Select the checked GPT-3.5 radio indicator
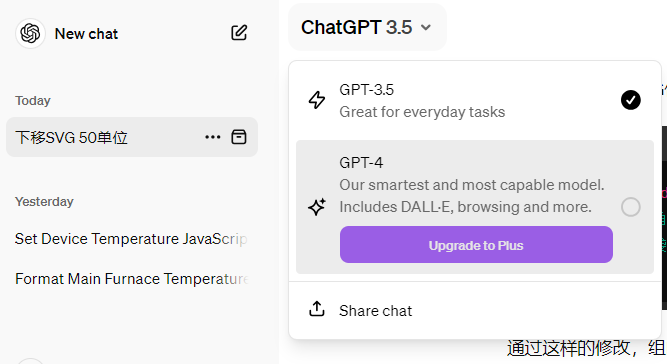Image resolution: width=667 pixels, height=364 pixels. (x=630, y=100)
